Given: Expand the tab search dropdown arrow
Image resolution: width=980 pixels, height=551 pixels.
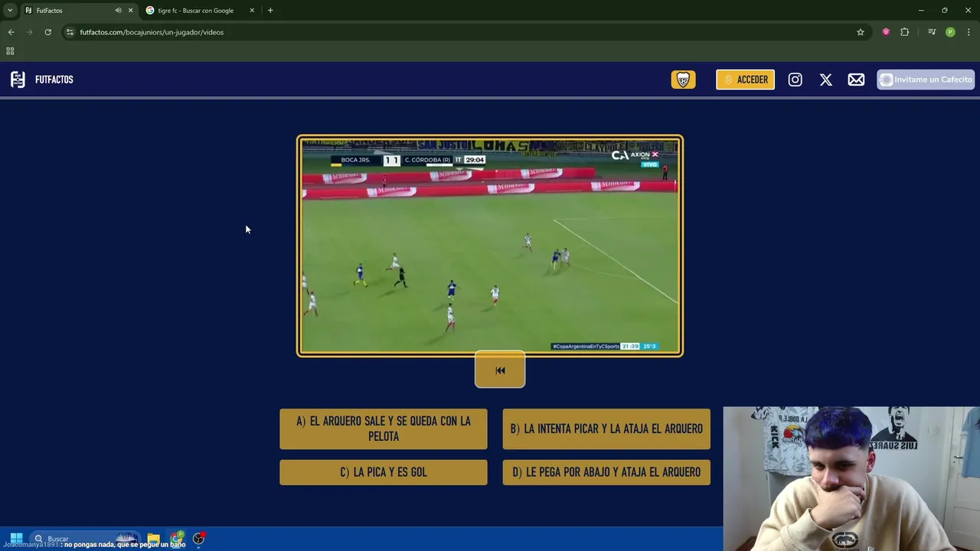Looking at the screenshot, I should point(10,11).
